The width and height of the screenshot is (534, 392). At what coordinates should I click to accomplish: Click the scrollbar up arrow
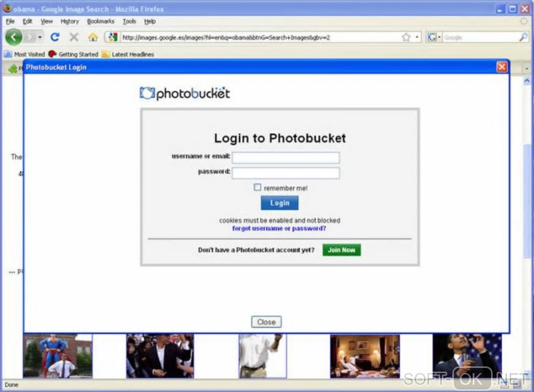(527, 81)
